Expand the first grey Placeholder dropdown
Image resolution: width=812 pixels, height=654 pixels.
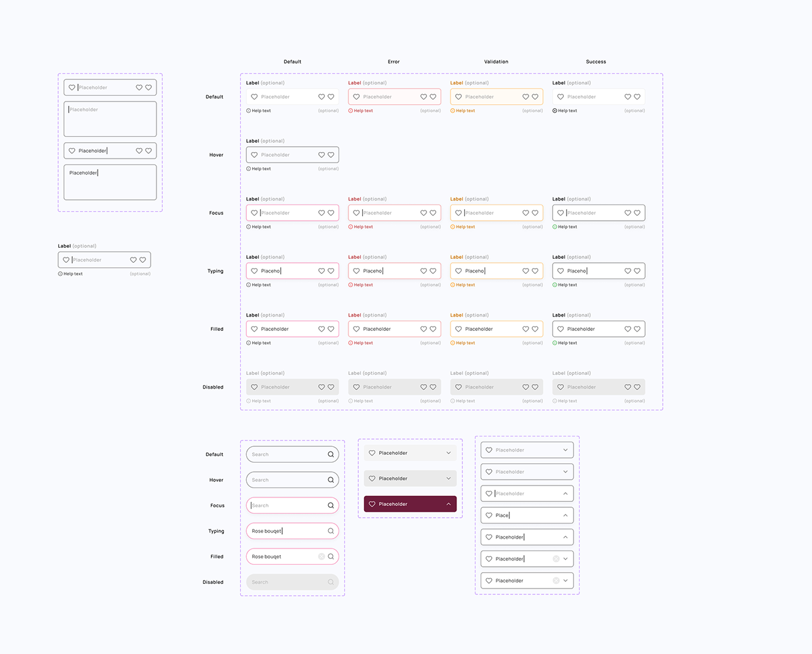coord(449,452)
